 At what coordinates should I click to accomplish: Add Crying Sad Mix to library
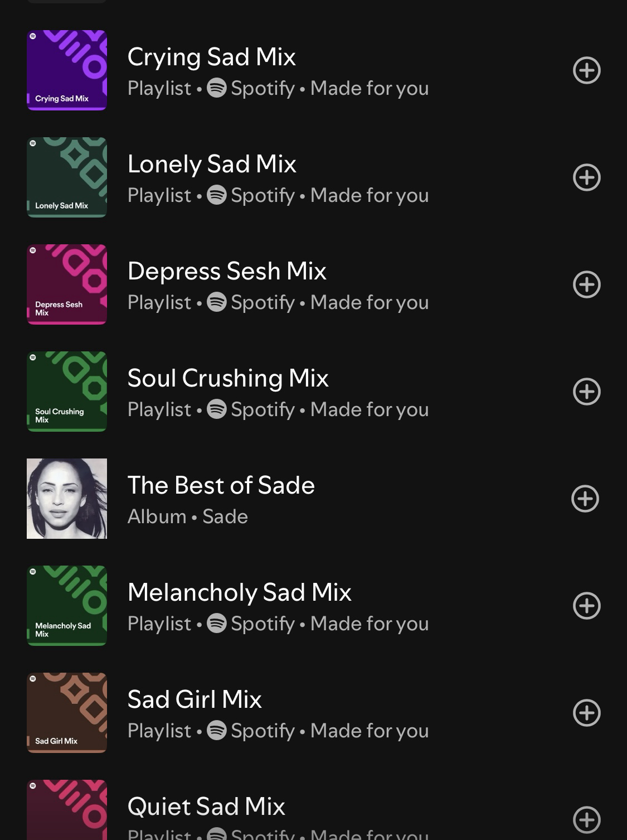tap(586, 70)
